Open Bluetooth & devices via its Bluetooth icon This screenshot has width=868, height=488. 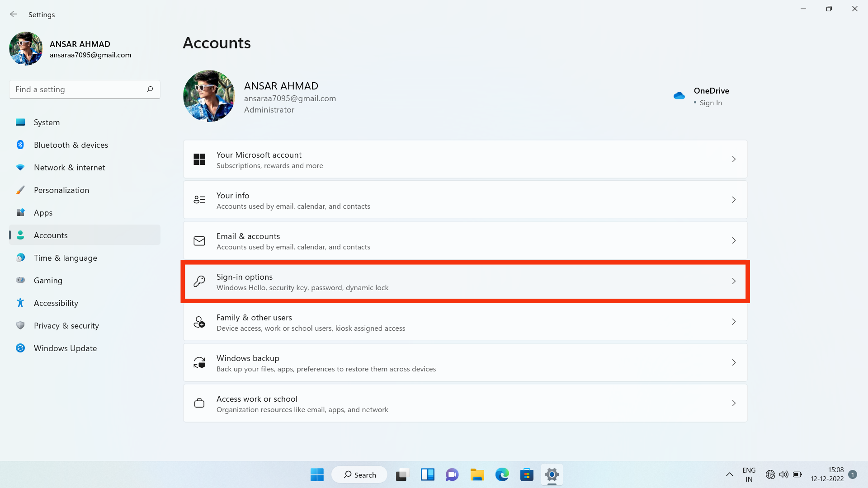20,145
